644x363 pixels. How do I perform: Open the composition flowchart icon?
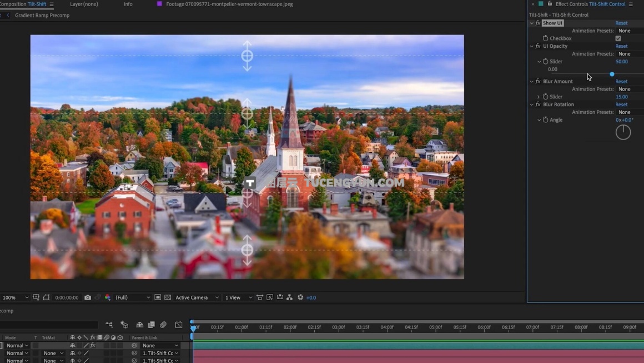coord(290,297)
